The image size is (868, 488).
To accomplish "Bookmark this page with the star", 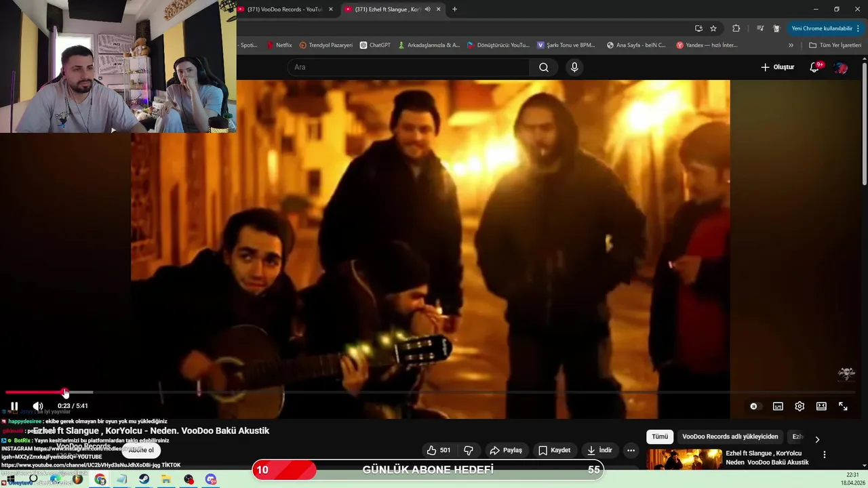I will (x=713, y=28).
